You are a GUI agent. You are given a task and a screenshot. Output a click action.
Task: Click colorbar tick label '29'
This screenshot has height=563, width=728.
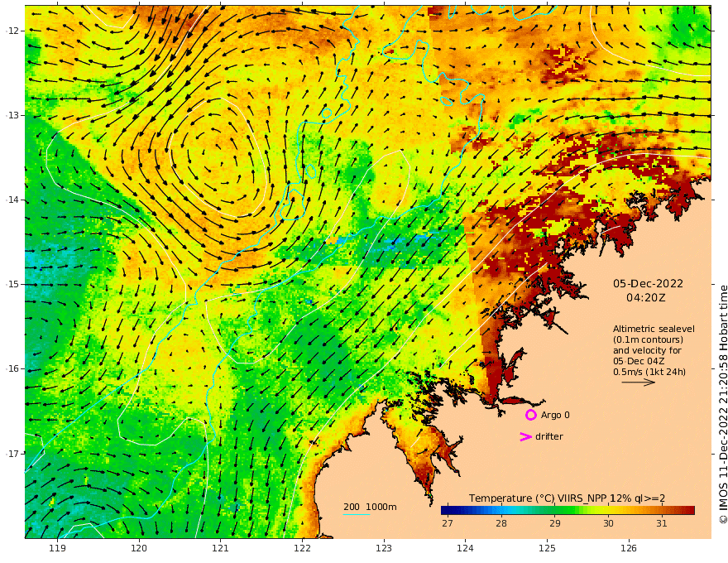pos(555,523)
